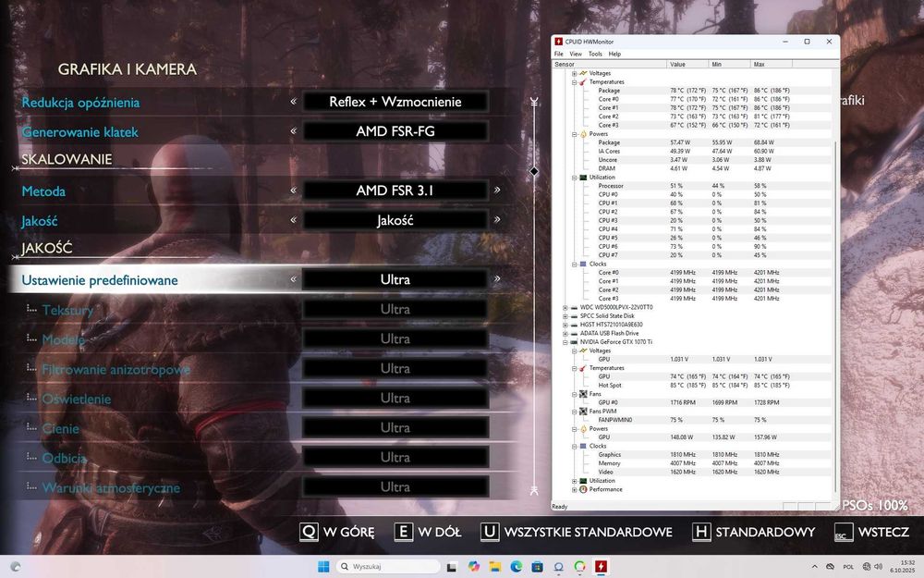
Task: Click the game settings scrollbar diamond handle
Action: (534, 171)
